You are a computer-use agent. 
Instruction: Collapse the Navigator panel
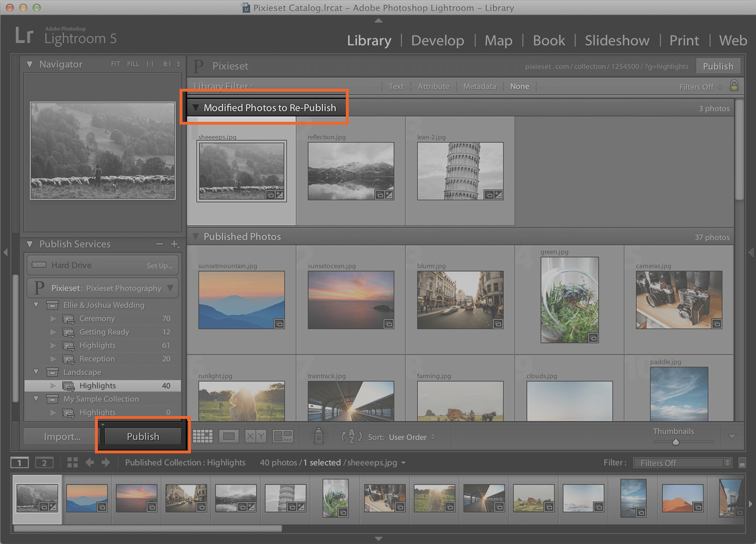[x=29, y=64]
